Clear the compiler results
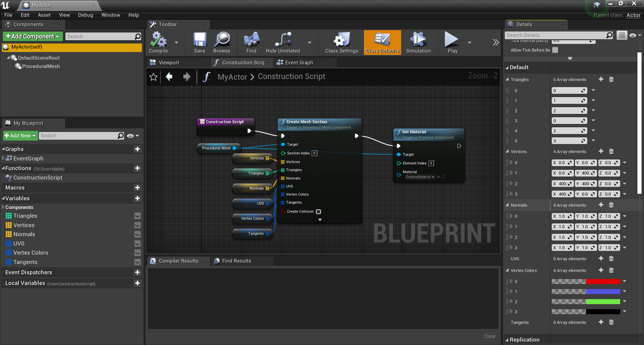The height and width of the screenshot is (345, 644). coord(490,336)
